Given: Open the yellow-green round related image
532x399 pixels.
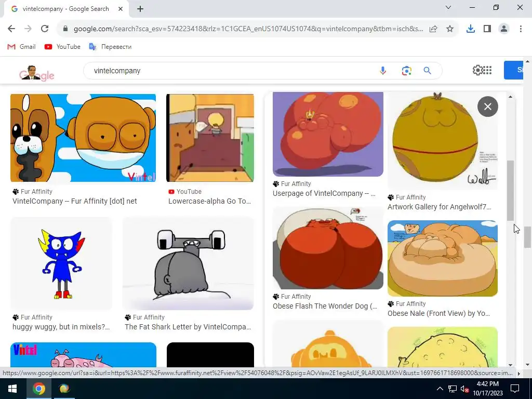Looking at the screenshot, I should coord(443,347).
